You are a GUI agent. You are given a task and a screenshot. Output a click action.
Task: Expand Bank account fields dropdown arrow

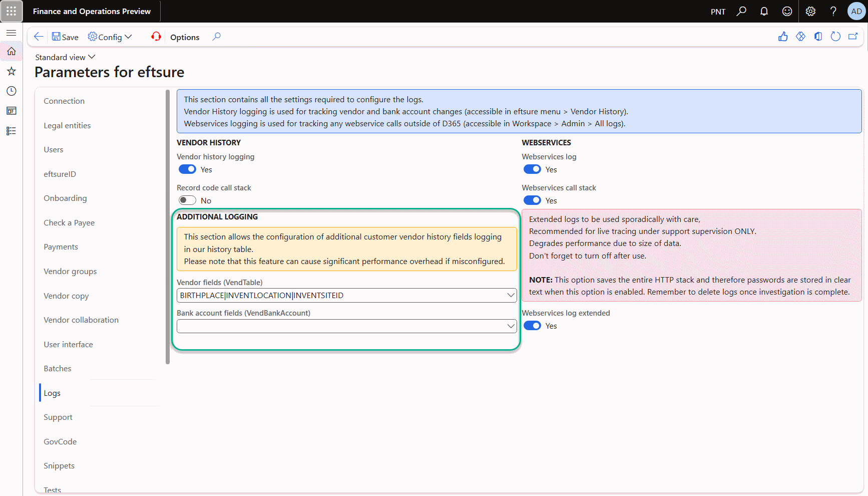tap(511, 326)
